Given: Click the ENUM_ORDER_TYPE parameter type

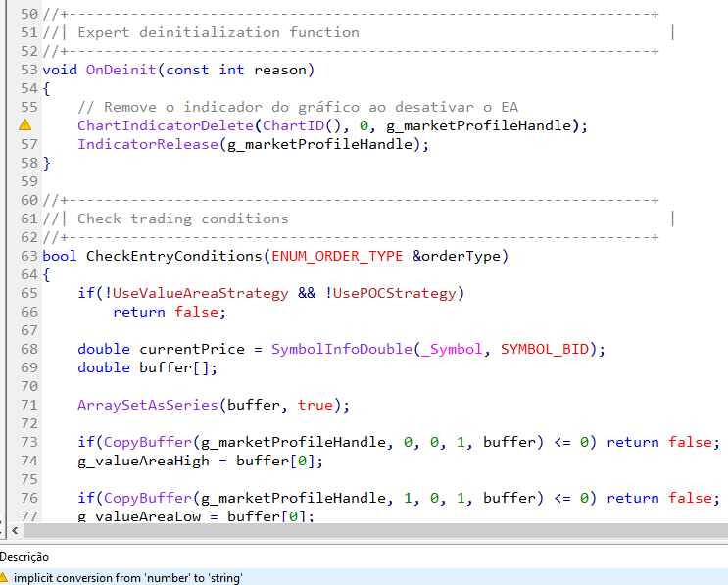Looking at the screenshot, I should 337,256.
